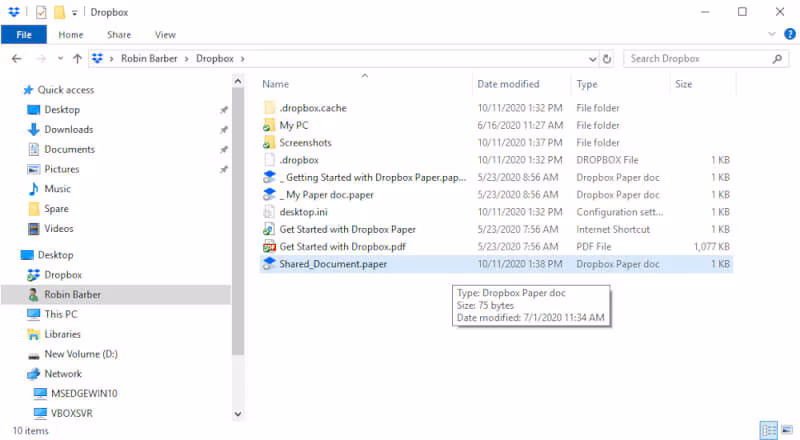Select Get Started with Dropbox Paper shortcut
The image size is (800, 440).
click(347, 230)
